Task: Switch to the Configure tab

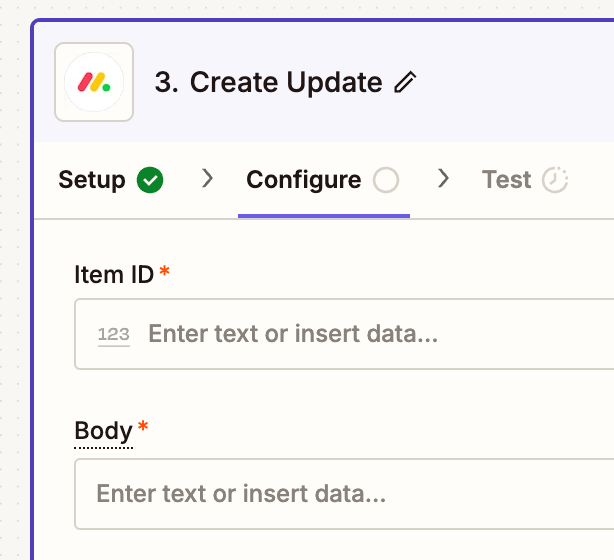Action: click(323, 180)
